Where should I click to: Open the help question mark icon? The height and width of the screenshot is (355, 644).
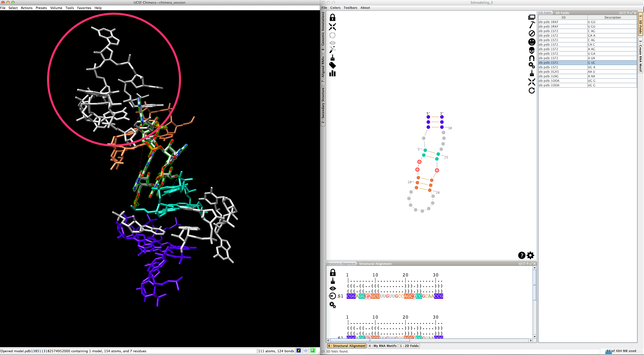(522, 255)
